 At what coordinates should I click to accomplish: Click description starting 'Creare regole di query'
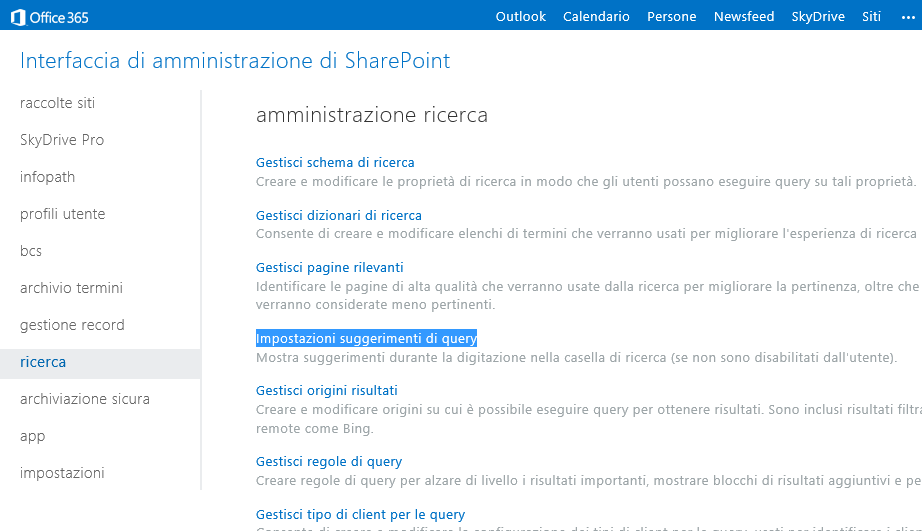coord(589,480)
